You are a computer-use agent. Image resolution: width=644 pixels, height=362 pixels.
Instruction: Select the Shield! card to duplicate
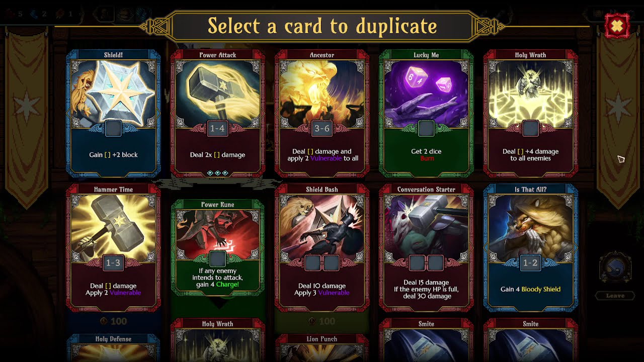113,114
